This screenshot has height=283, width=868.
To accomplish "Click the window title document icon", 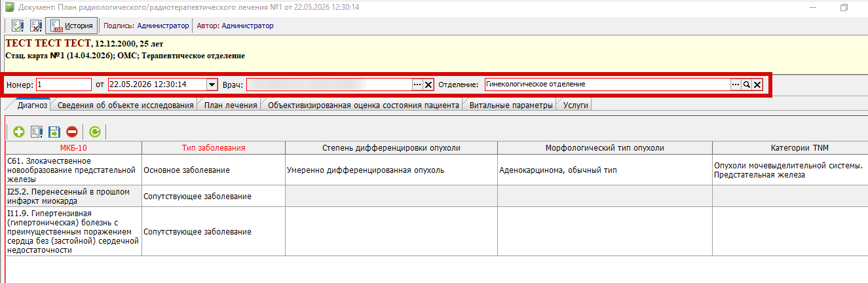I will (x=9, y=7).
